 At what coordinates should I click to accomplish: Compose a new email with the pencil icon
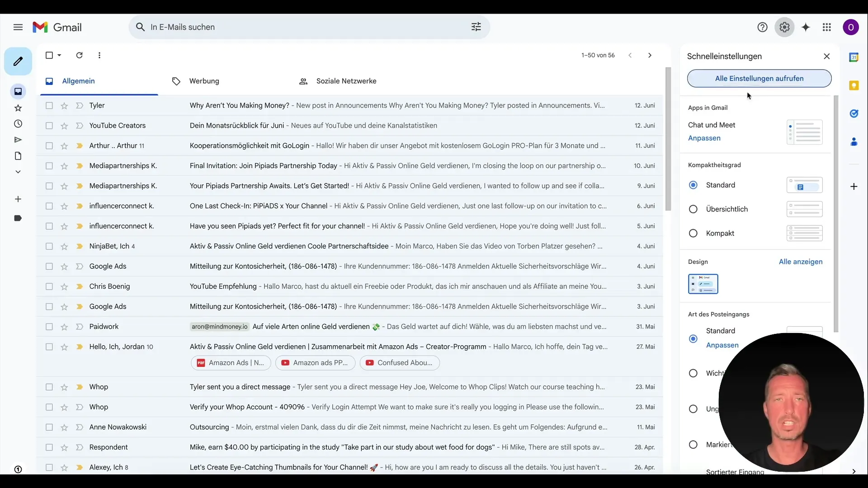pos(18,61)
